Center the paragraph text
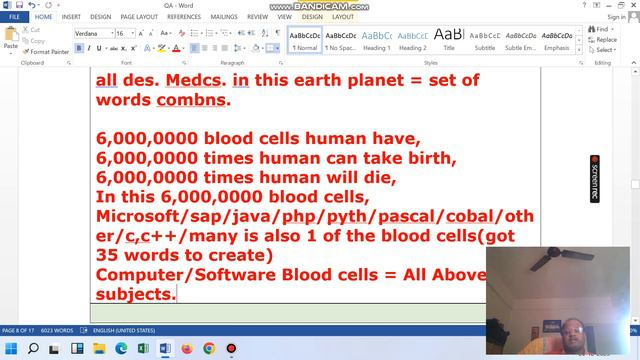The image size is (640, 360). [x=205, y=49]
